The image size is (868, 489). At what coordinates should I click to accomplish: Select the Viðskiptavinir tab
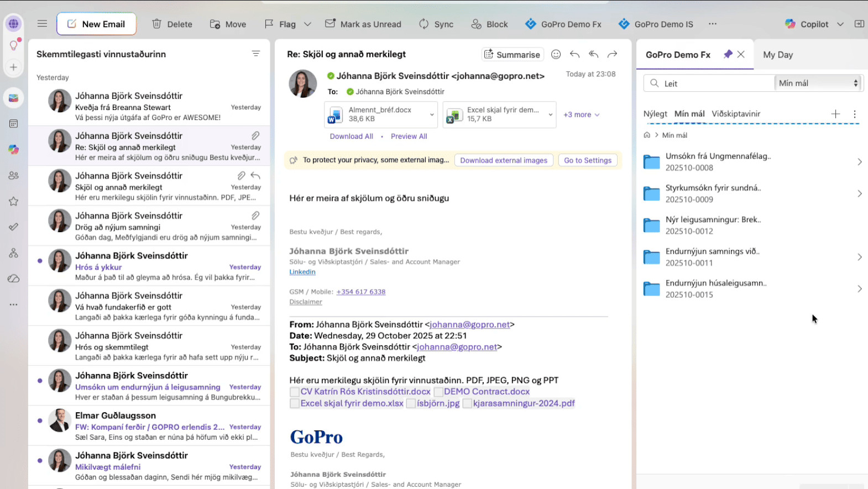tap(735, 114)
